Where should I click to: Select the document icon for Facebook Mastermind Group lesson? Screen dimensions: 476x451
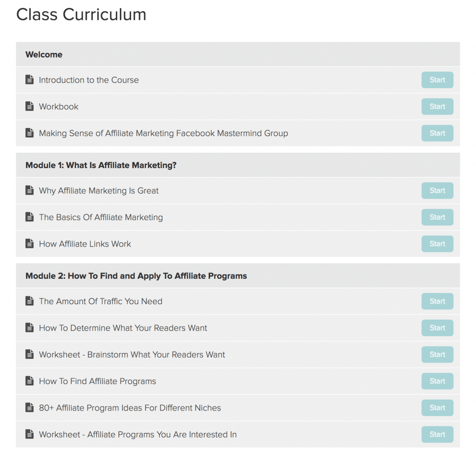[x=29, y=133]
